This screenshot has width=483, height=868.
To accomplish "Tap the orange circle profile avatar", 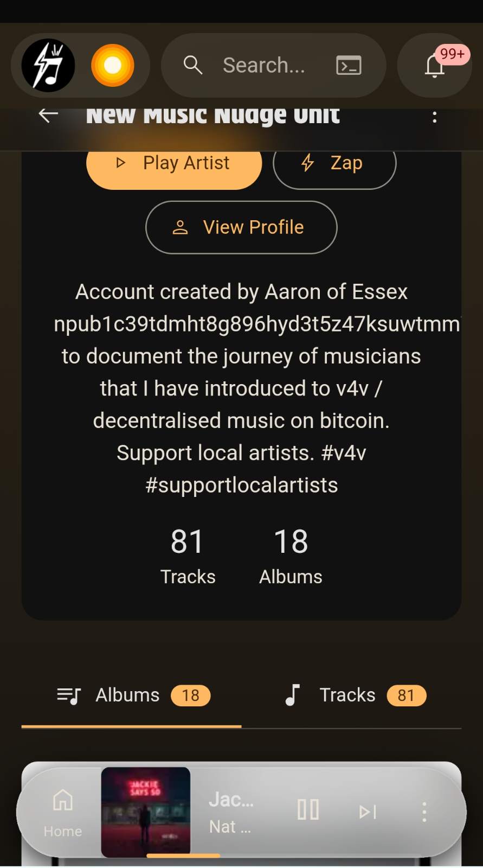I will [x=112, y=65].
